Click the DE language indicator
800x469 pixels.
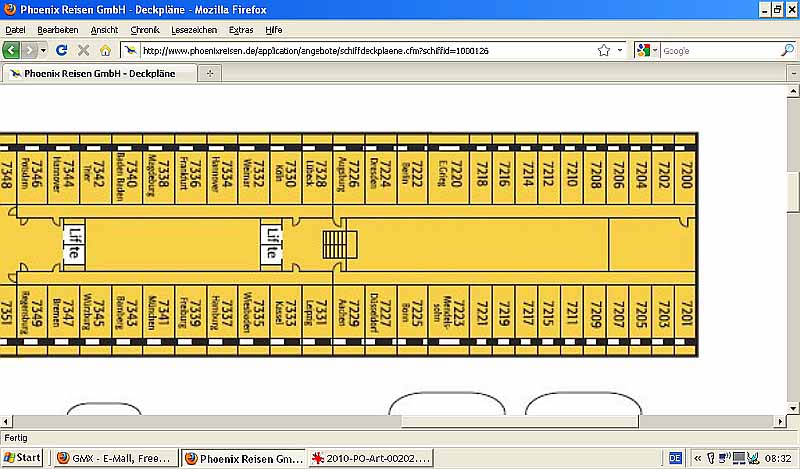(x=675, y=458)
